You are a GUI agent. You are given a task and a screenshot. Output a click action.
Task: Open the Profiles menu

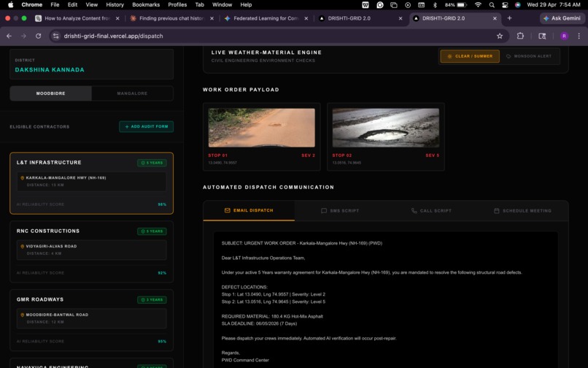pyautogui.click(x=177, y=5)
